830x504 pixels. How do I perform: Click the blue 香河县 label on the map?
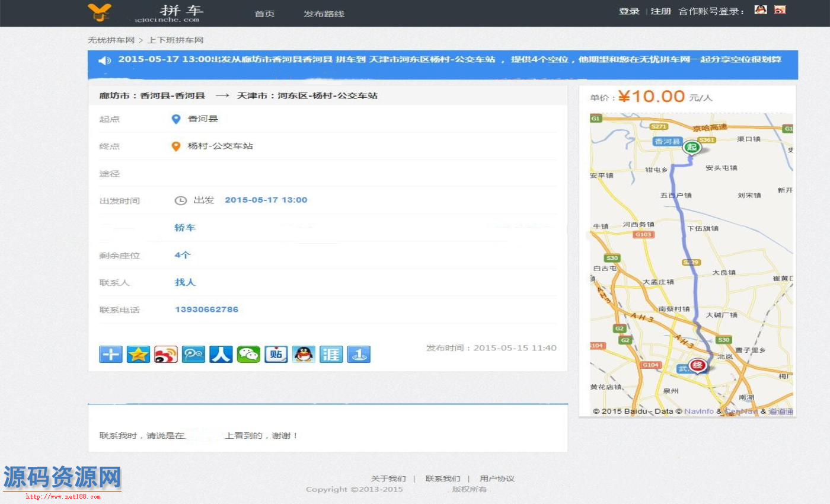click(x=668, y=142)
